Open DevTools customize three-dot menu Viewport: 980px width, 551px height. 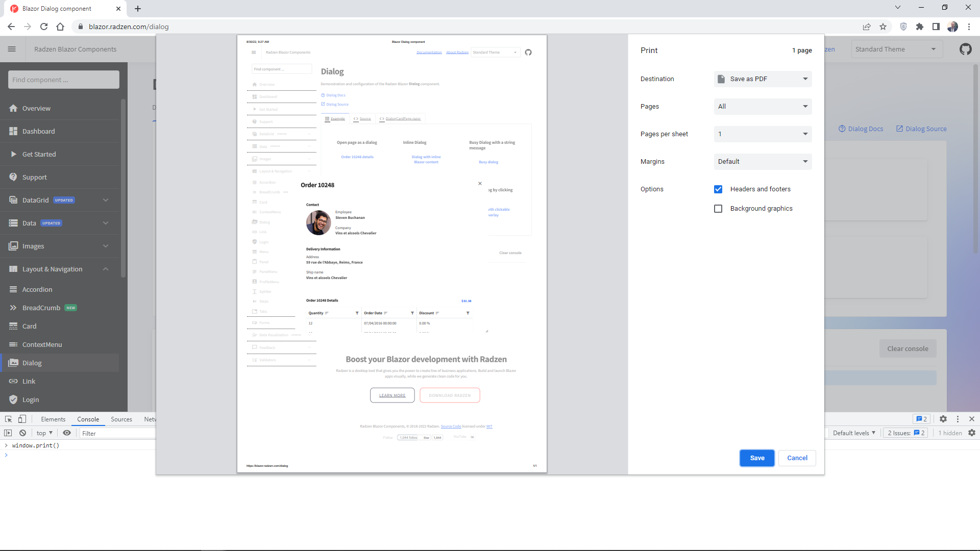pos(958,419)
